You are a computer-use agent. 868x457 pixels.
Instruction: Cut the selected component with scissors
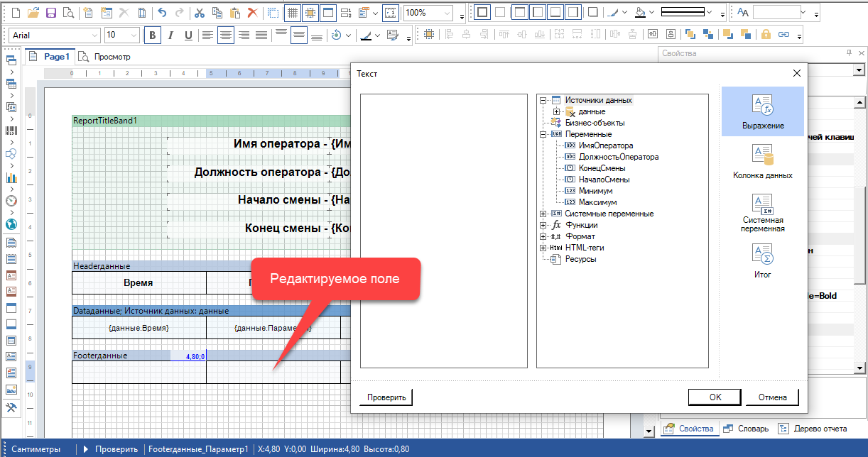point(200,13)
